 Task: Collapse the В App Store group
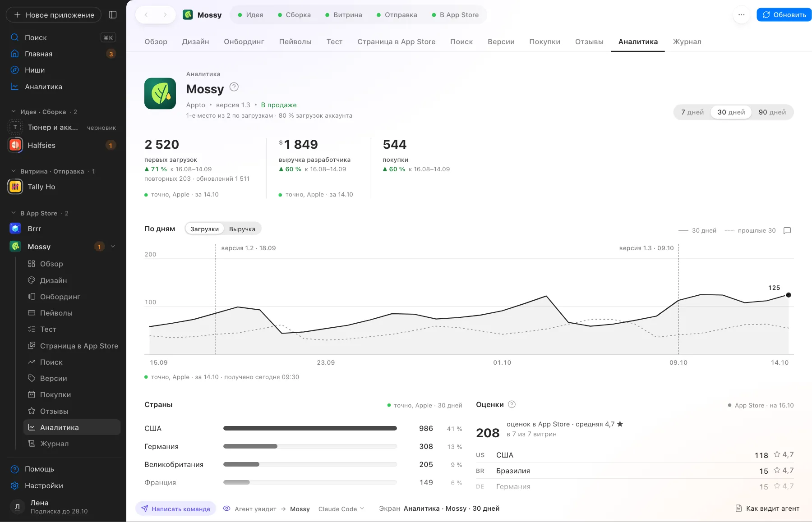[x=13, y=213]
